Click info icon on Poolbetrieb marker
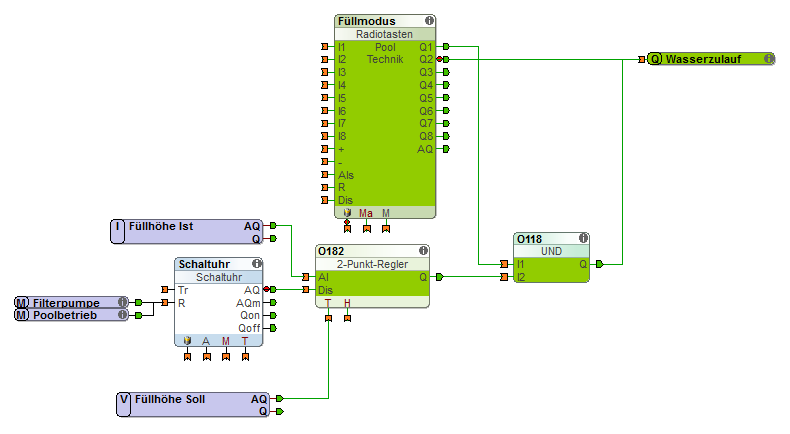Image resolution: width=790 pixels, height=434 pixels. tap(123, 315)
